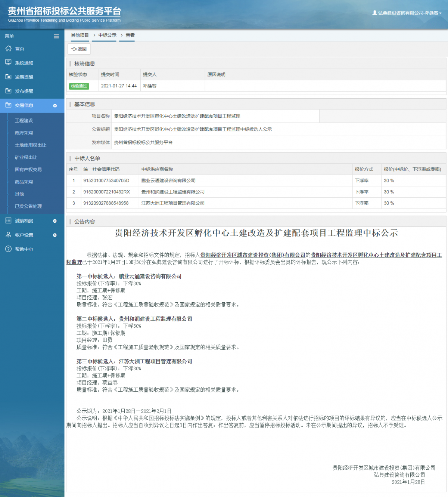Click the question mark icon beside 帮助中心

8,249
